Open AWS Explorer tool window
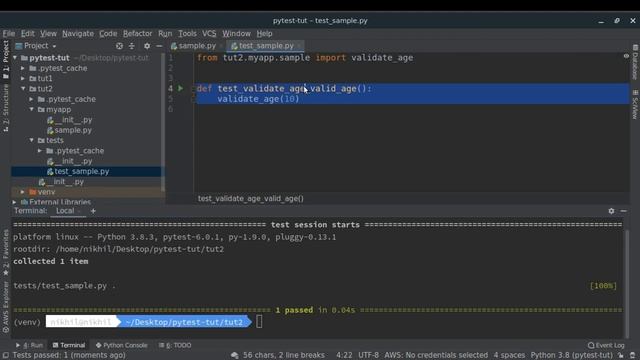 (x=5, y=307)
